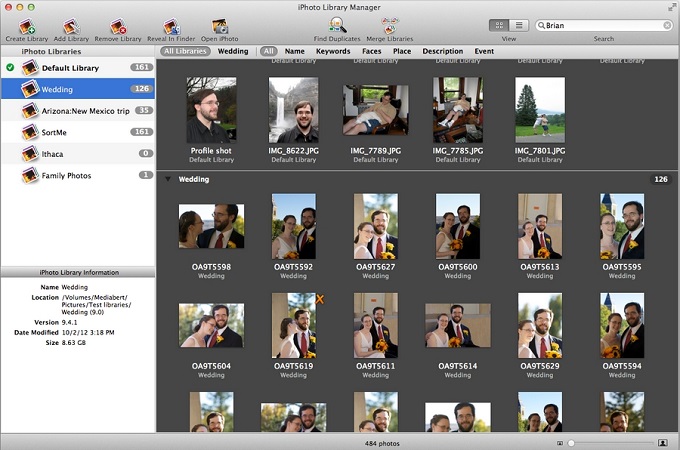This screenshot has width=680, height=450.
Task: Select the OA9T5629 wedding photo
Action: coord(540,326)
